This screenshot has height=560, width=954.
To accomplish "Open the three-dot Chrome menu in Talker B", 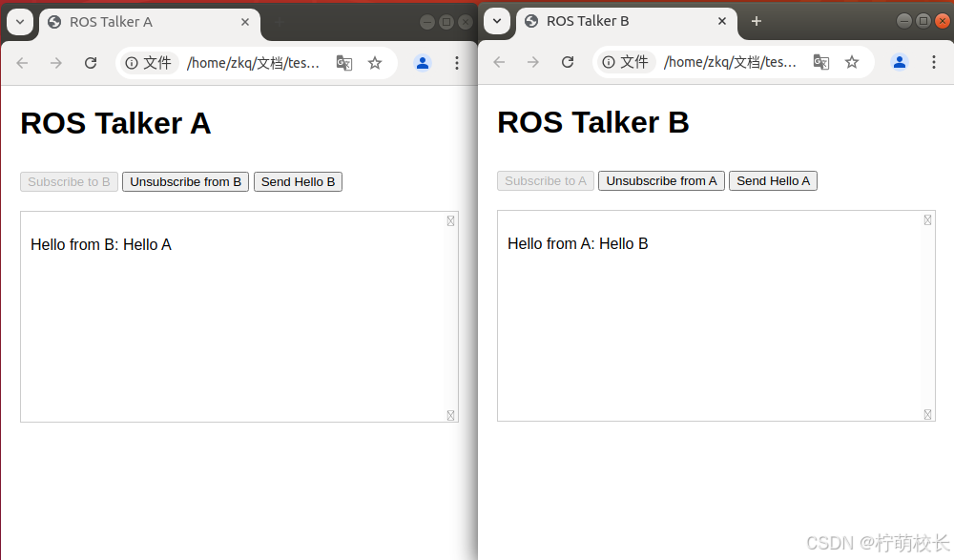I will pyautogui.click(x=934, y=62).
